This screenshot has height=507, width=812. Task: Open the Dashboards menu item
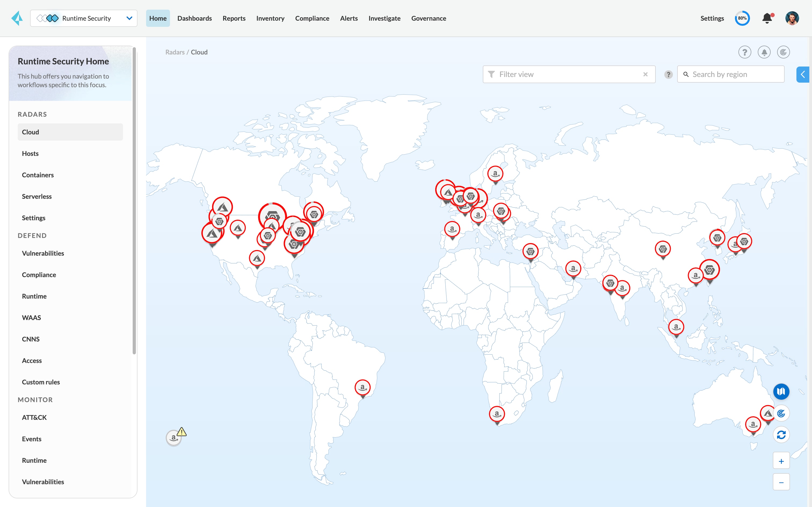(x=194, y=19)
